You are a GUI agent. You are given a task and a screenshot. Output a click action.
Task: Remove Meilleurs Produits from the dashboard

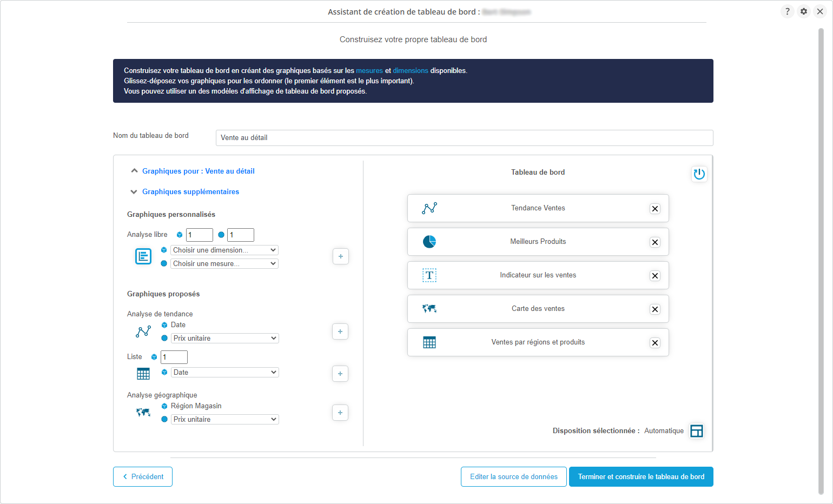tap(654, 242)
